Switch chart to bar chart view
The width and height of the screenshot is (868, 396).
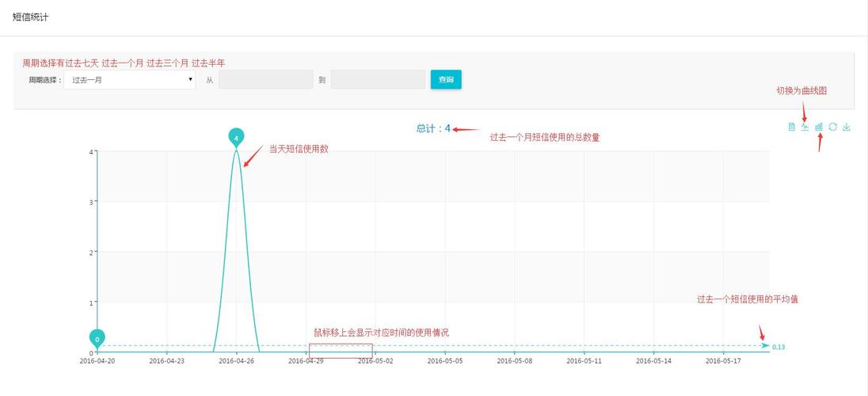819,127
